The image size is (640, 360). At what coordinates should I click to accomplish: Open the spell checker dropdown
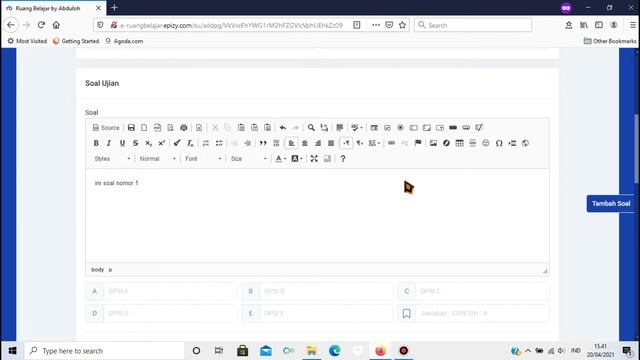pyautogui.click(x=357, y=128)
